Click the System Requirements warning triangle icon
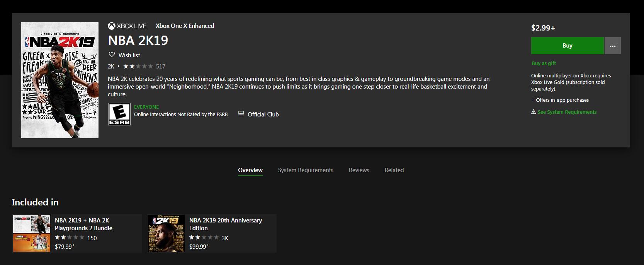The image size is (644, 265). point(534,112)
